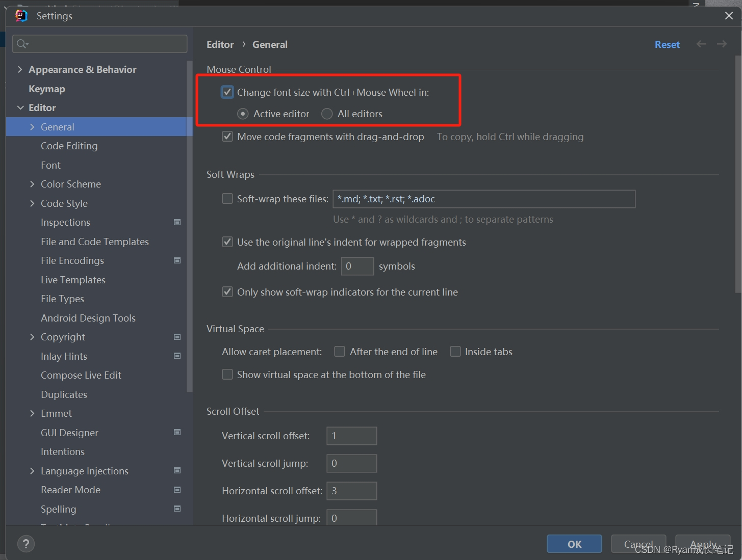Expand the Color Scheme node
Screen dimensions: 742x560
click(x=32, y=184)
